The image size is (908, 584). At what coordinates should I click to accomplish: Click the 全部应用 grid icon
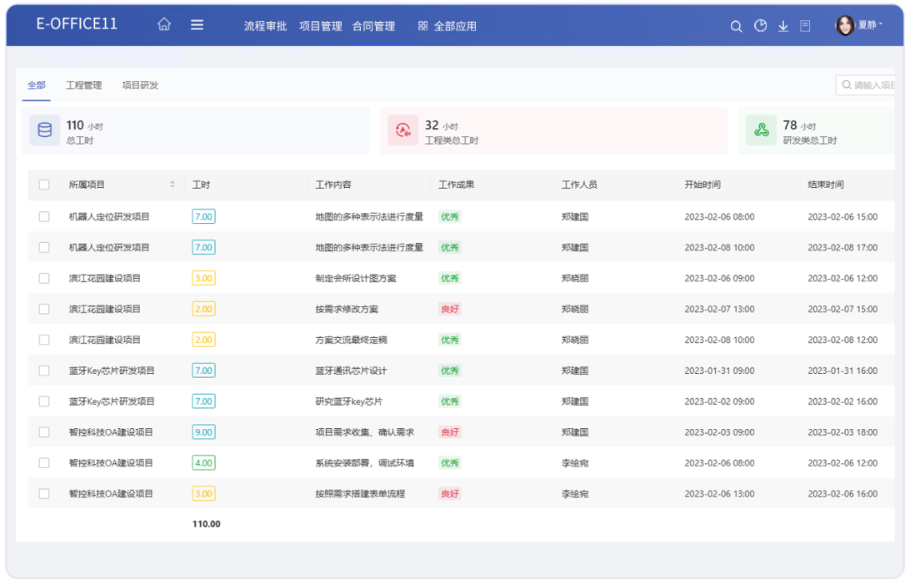(x=423, y=26)
